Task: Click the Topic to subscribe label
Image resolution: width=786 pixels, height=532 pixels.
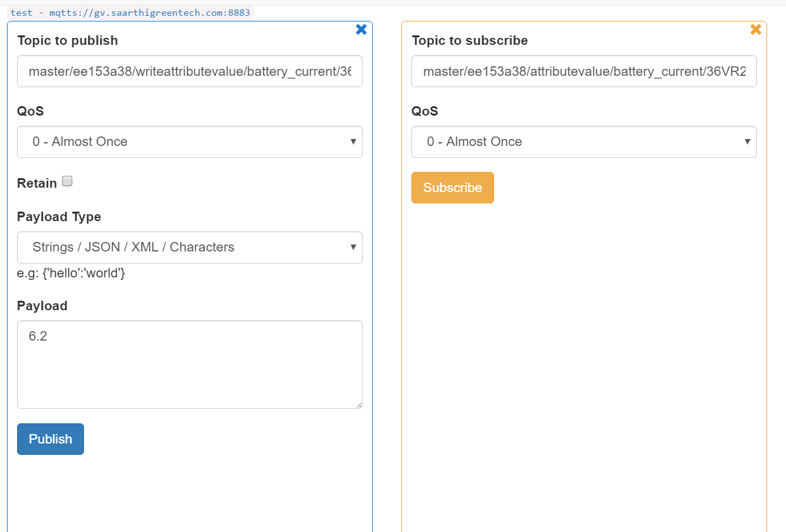Action: point(469,40)
